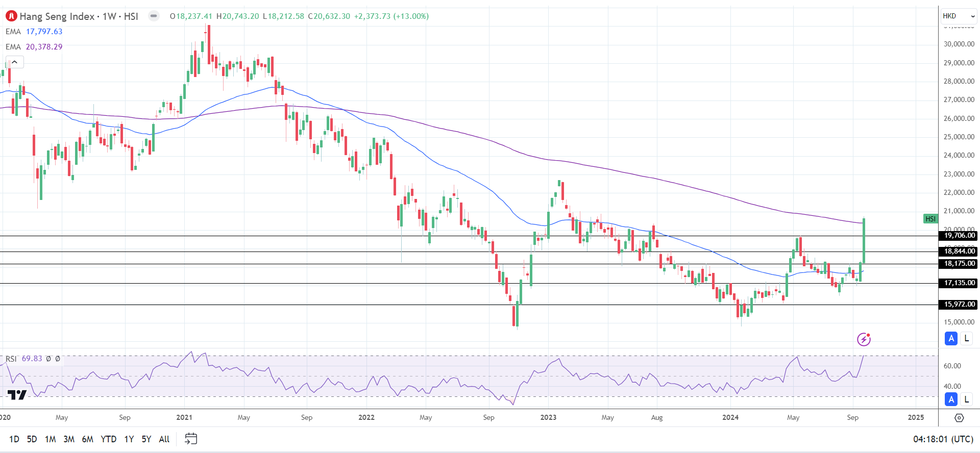
Task: Select the 5D time range
Action: tap(32, 439)
